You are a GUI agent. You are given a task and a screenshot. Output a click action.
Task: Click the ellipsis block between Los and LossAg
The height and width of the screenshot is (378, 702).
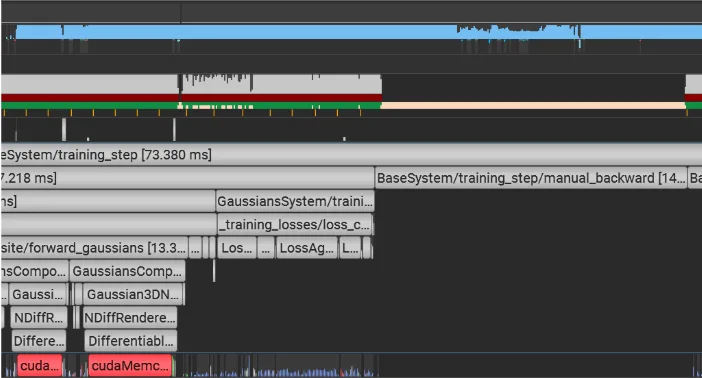(265, 248)
